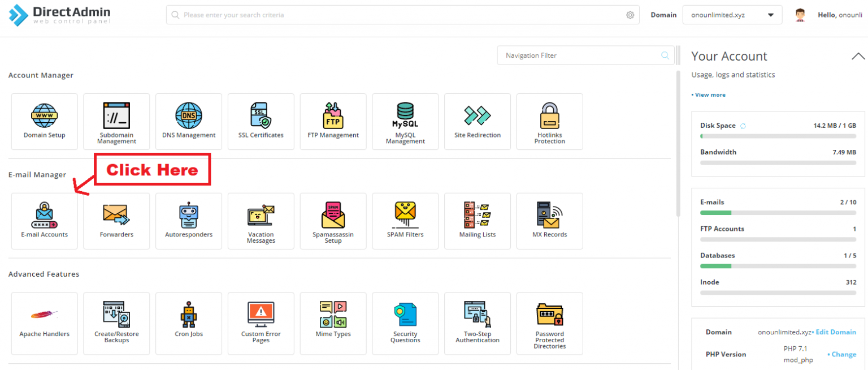Viewport: 868px width, 370px height.
Task: View MX Records
Action: click(x=549, y=221)
